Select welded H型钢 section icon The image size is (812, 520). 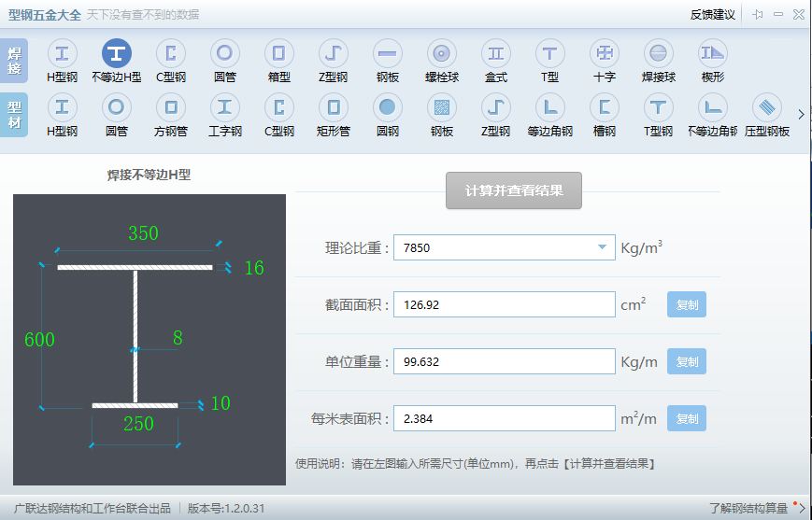(x=63, y=53)
